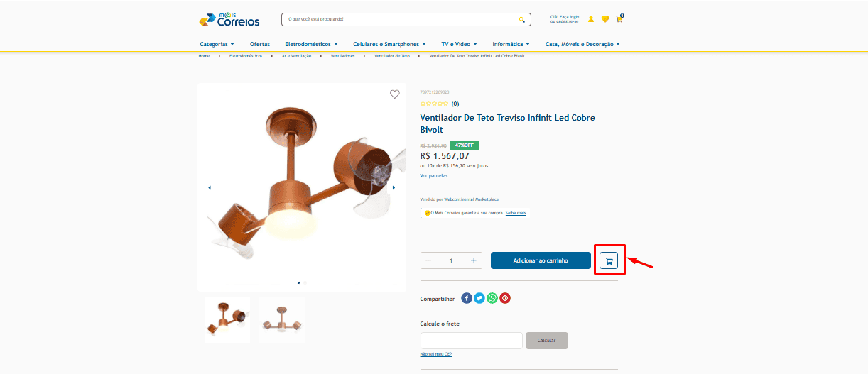Expand the Categorias dropdown menu
Screen dimensions: 868x374
pos(217,44)
